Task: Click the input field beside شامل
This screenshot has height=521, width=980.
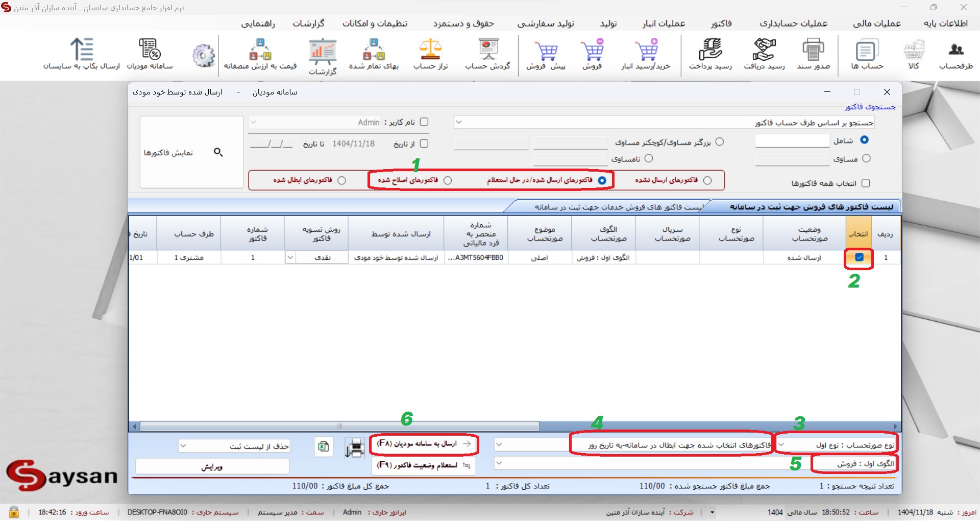Action: pos(792,141)
